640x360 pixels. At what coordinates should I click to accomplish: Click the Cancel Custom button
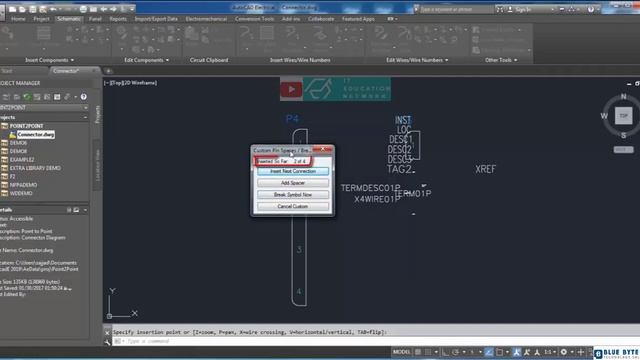293,207
